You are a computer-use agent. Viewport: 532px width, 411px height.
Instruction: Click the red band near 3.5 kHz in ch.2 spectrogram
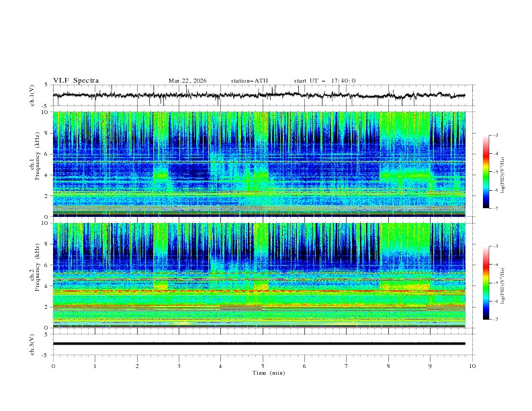259,291
